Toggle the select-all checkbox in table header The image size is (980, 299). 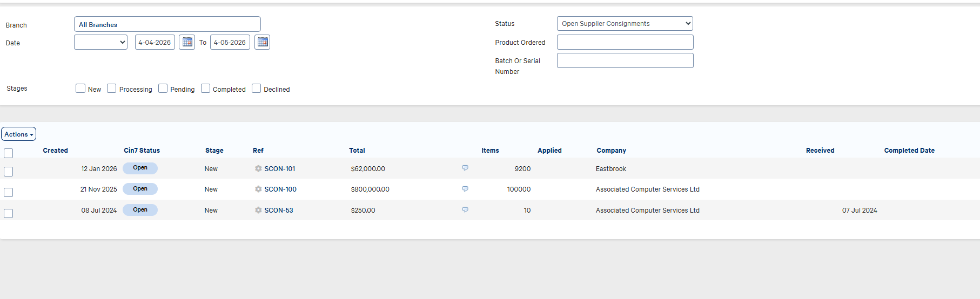(x=9, y=153)
